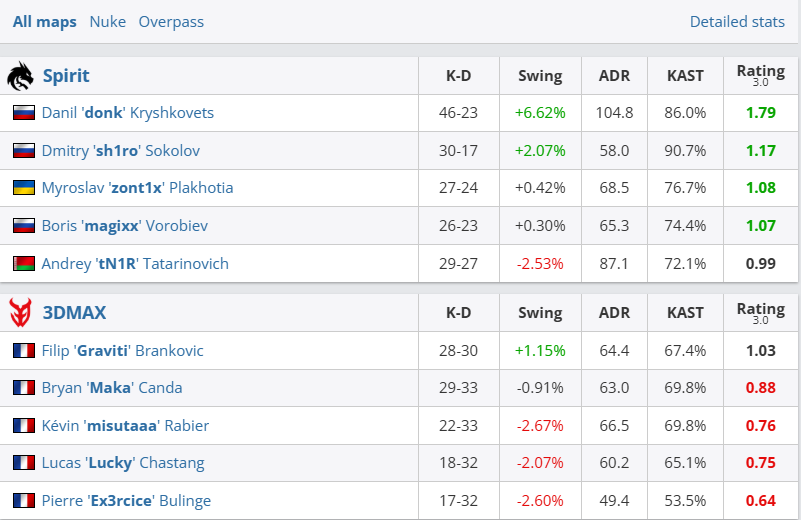Click the Spirit team dragon logo

[x=20, y=76]
